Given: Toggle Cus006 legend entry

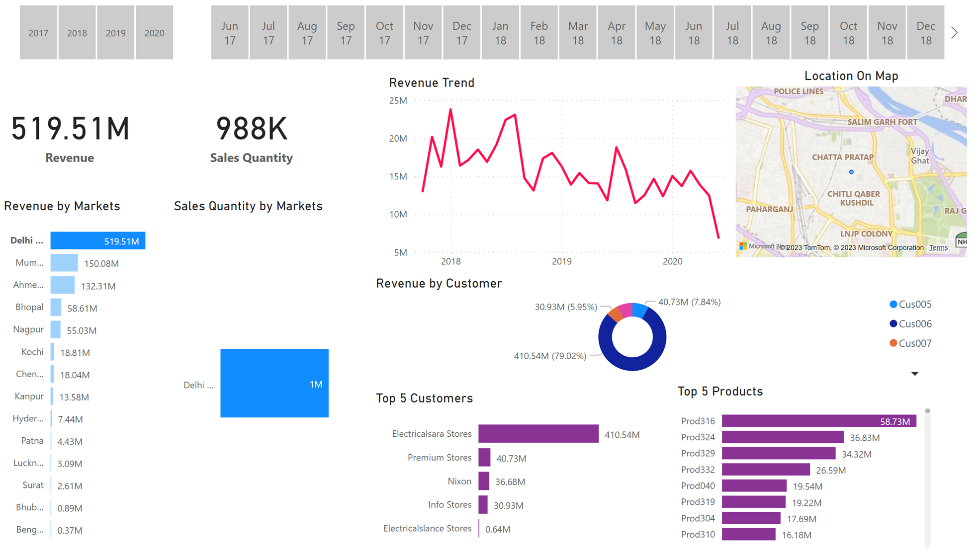Looking at the screenshot, I should click(910, 323).
